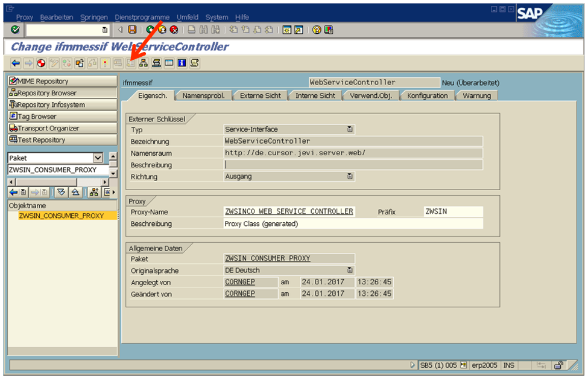The image size is (588, 378).
Task: Click the blue information 'i' icon
Action: pos(182,63)
